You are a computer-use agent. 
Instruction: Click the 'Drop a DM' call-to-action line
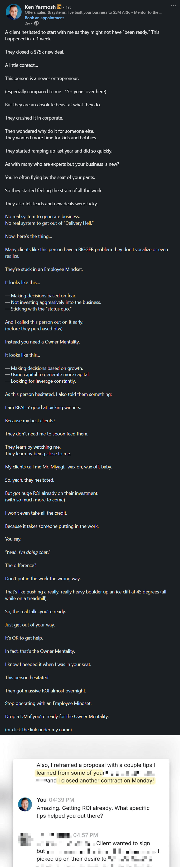[57, 716]
